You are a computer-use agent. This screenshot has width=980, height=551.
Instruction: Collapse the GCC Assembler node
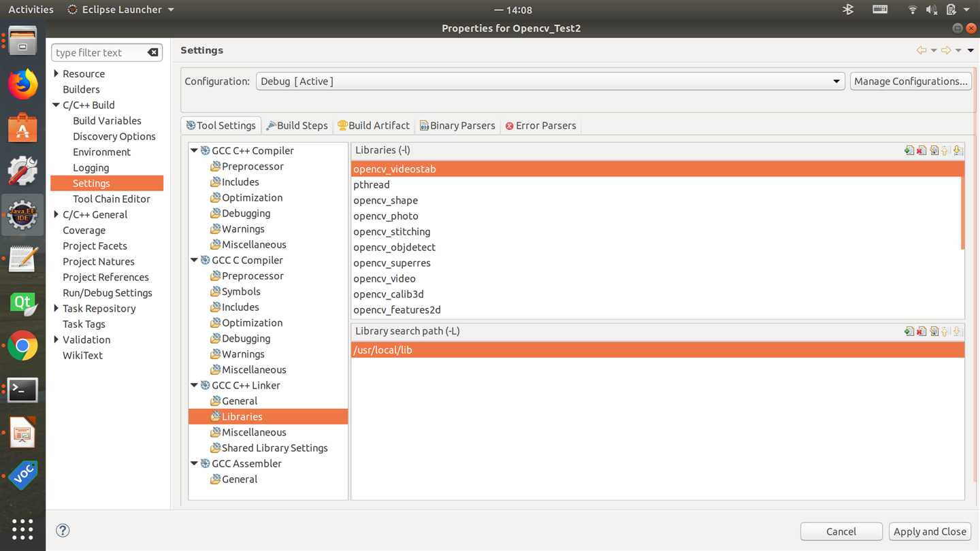point(195,463)
